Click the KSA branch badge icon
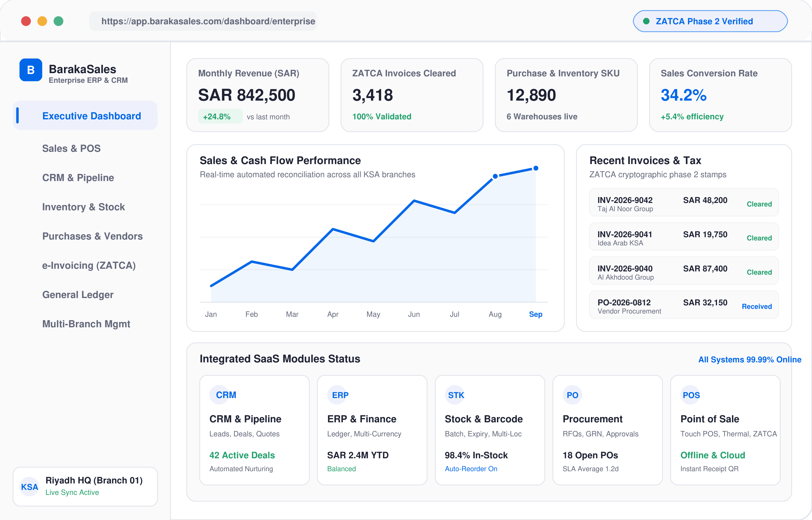 pyautogui.click(x=29, y=487)
